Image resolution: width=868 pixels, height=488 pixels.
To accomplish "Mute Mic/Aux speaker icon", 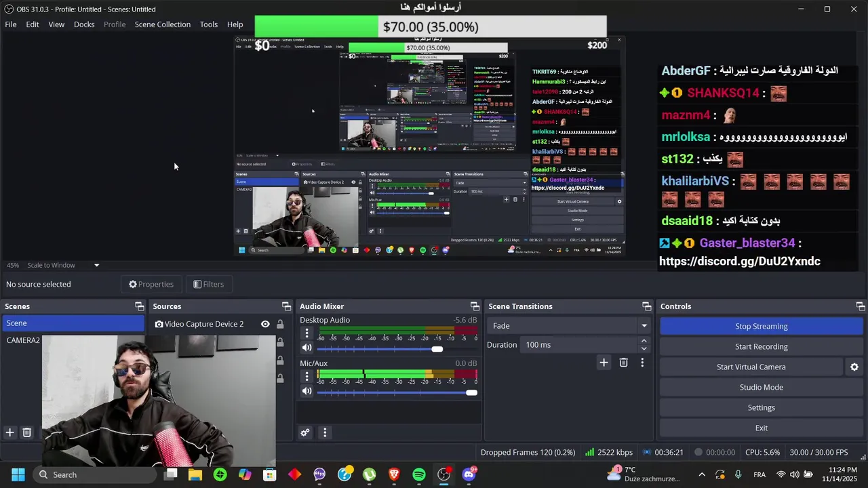I will 307,391.
